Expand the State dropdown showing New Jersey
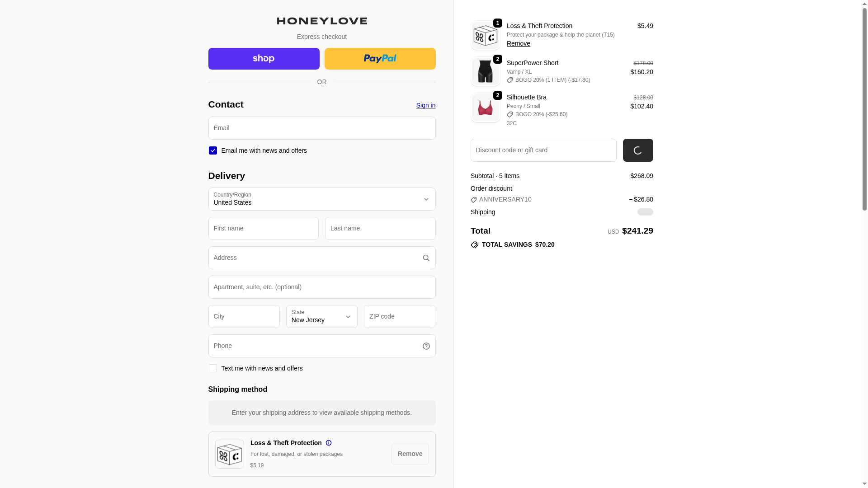This screenshot has height=488, width=868. tap(322, 317)
